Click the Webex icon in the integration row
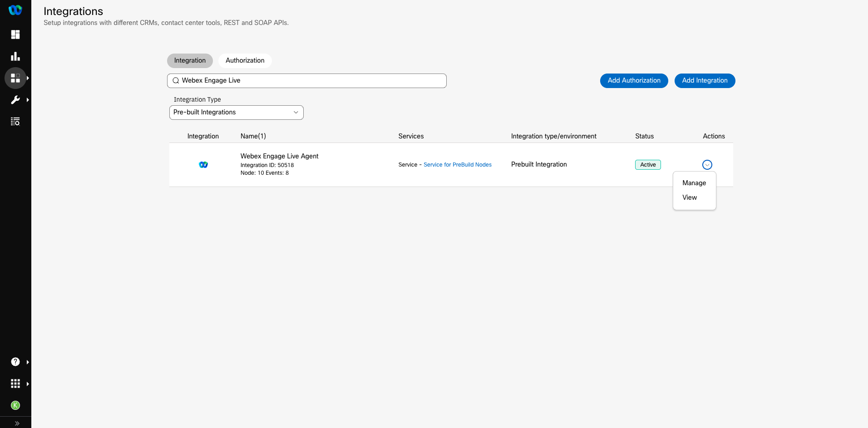 point(203,165)
